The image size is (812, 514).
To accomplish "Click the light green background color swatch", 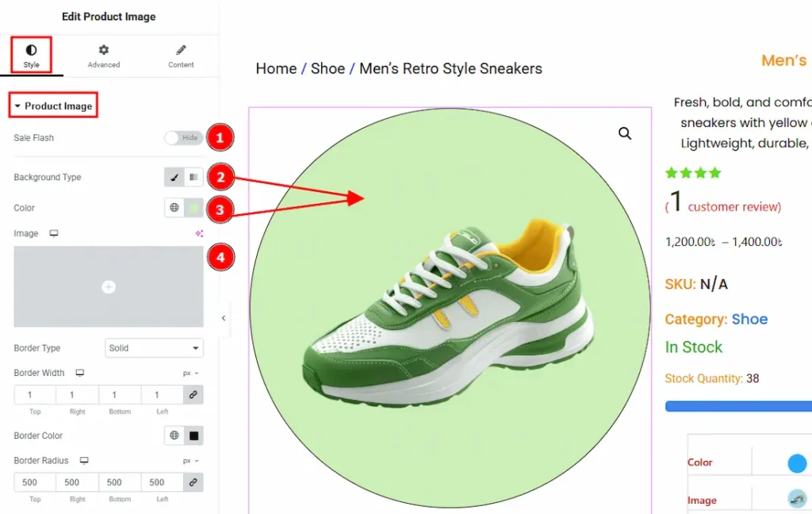I will [193, 208].
